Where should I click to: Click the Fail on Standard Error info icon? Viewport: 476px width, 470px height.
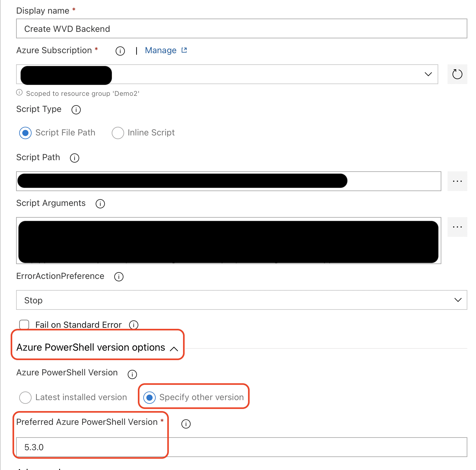point(134,325)
